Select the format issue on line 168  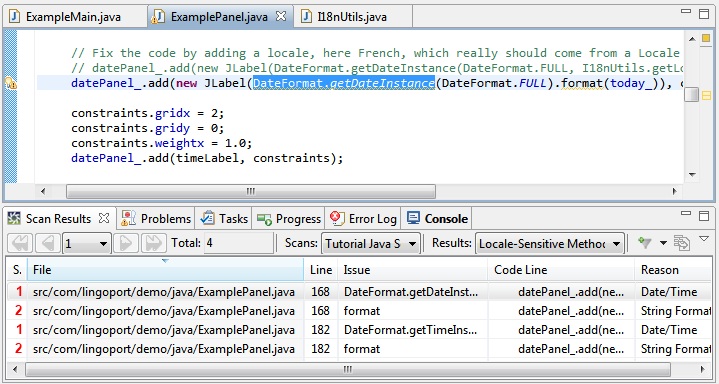[x=359, y=311]
